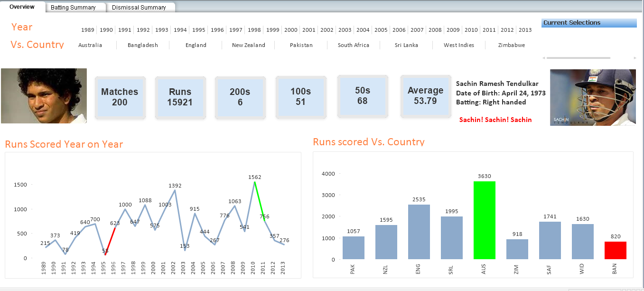
Task: Switch to the Batting Summary tab
Action: [x=73, y=8]
